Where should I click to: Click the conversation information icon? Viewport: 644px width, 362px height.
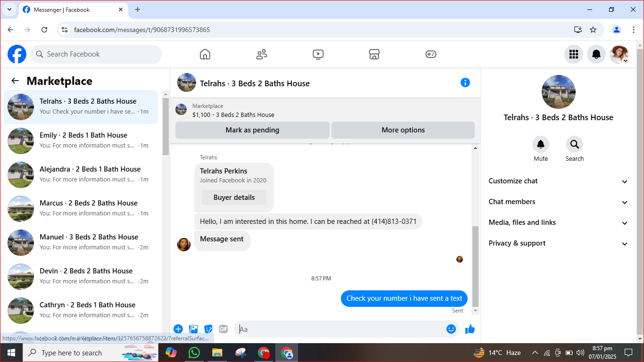pos(465,82)
